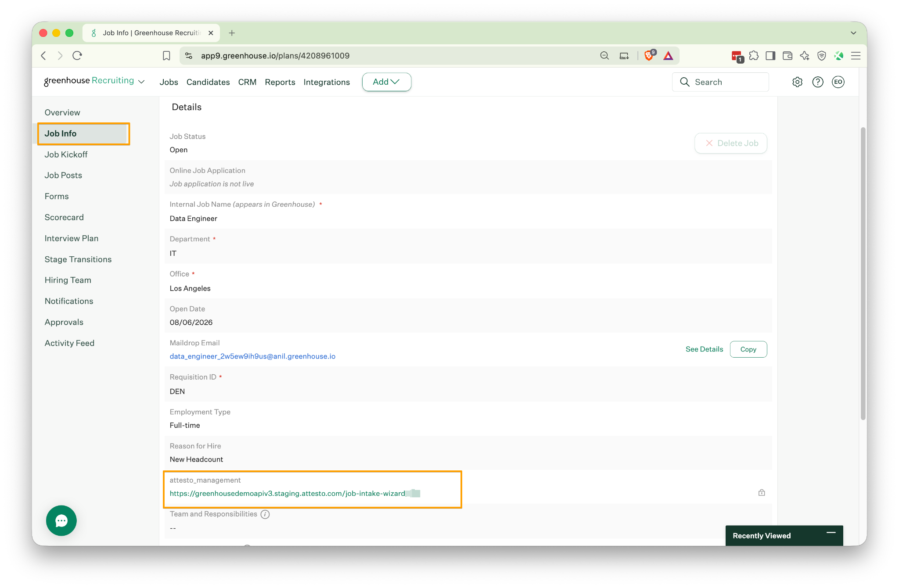Go back with the browser back arrow
The width and height of the screenshot is (899, 588).
point(43,56)
